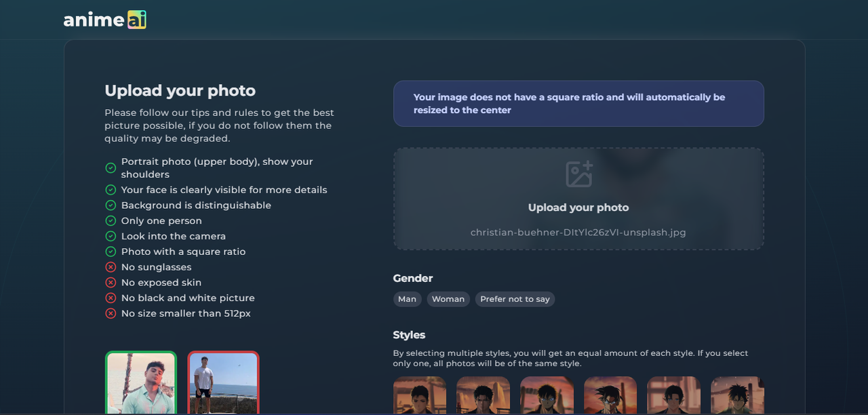The image size is (868, 415).
Task: Click red X beside "No exposed skin"
Action: pyautogui.click(x=111, y=283)
